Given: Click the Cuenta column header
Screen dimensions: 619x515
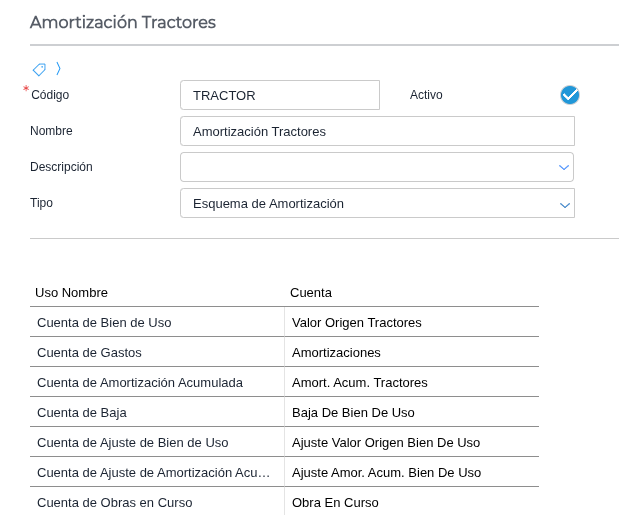Looking at the screenshot, I should [311, 292].
